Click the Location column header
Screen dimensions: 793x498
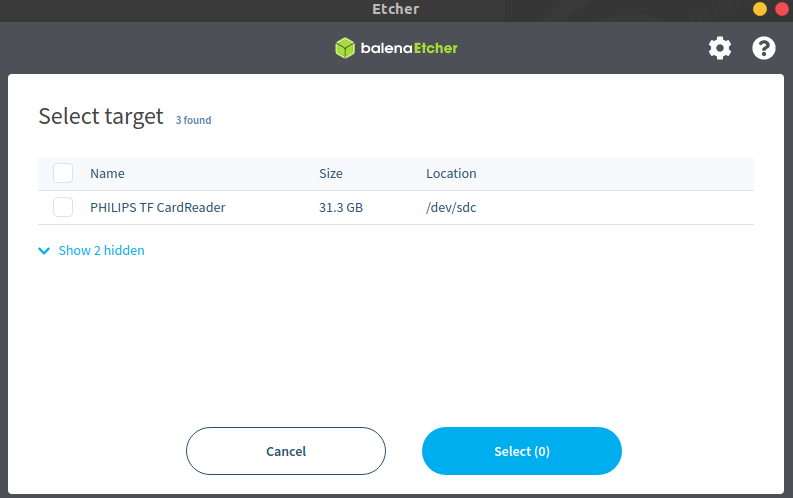451,173
